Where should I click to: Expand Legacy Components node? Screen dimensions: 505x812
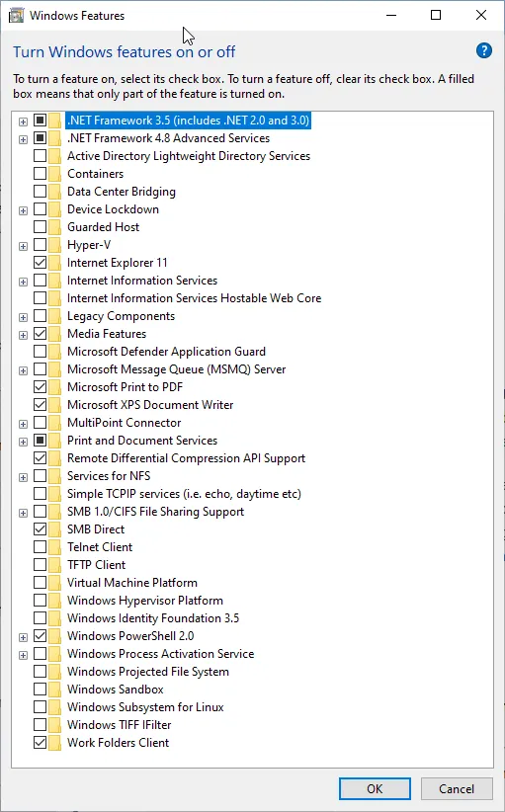tap(23, 317)
